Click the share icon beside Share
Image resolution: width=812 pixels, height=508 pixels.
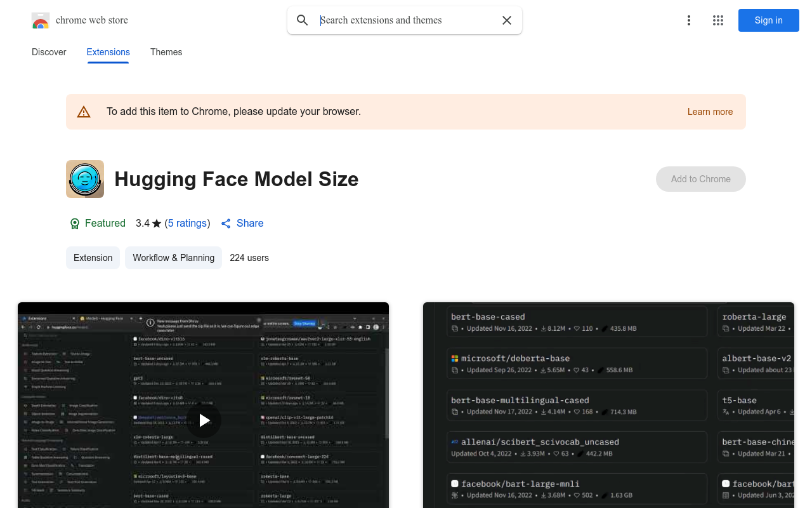point(226,224)
